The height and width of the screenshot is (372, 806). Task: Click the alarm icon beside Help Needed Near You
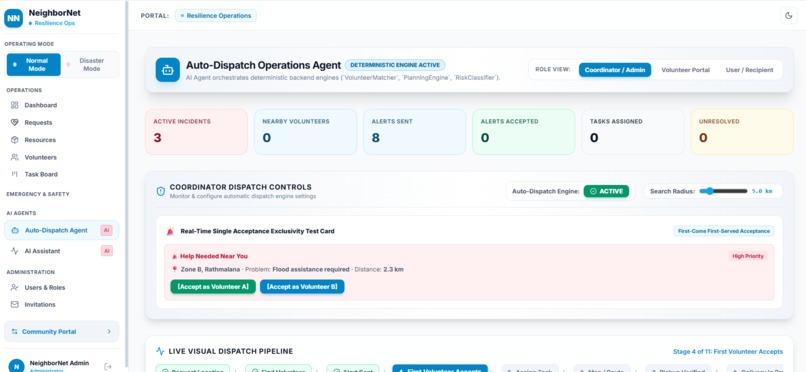pos(174,256)
